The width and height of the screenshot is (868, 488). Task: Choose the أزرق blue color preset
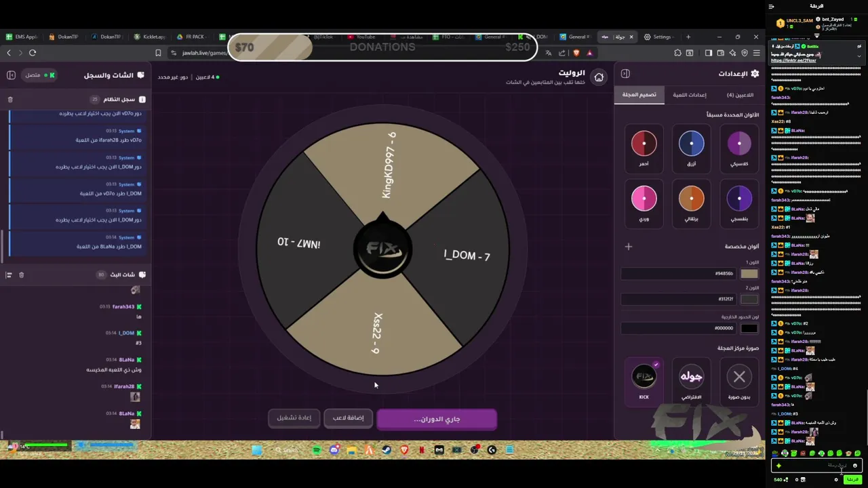pos(692,148)
